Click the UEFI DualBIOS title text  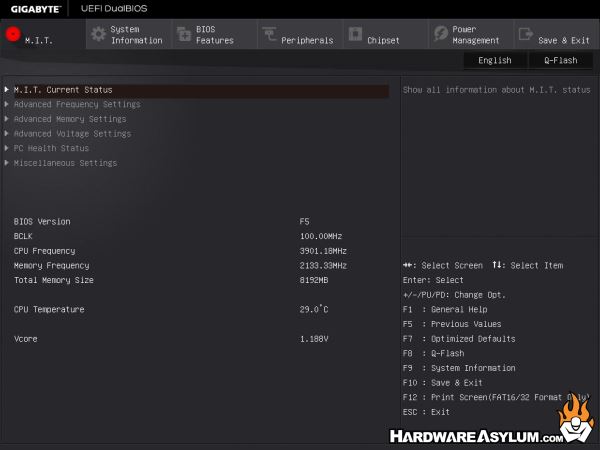pos(114,8)
